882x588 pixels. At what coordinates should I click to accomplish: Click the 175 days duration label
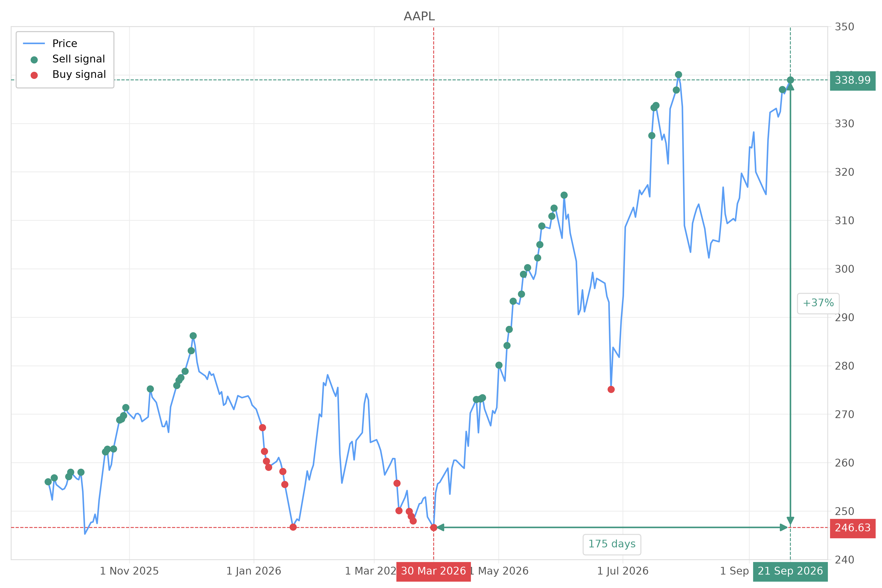612,544
